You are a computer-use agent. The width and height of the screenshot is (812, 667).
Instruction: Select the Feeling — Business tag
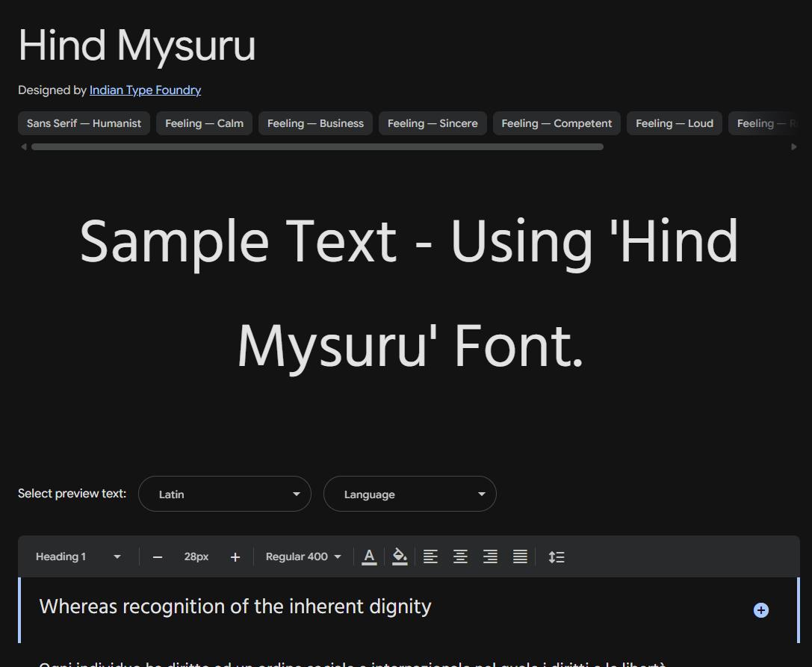click(315, 123)
